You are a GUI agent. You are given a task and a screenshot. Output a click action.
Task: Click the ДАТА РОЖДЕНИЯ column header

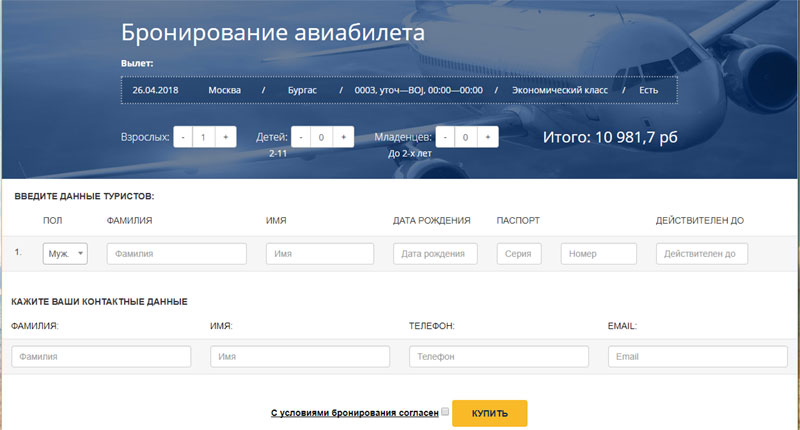pyautogui.click(x=432, y=220)
